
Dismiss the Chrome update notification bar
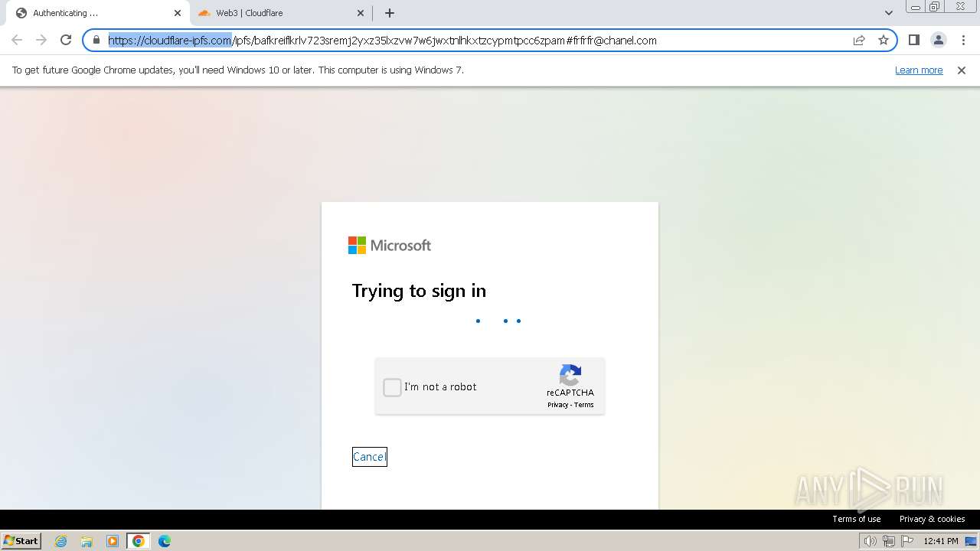click(962, 70)
